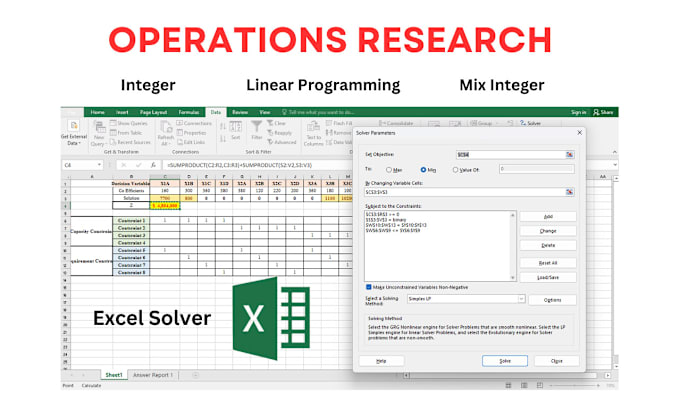This screenshot has width=680, height=409.
Task: Click Refresh All icon
Action: tap(166, 128)
